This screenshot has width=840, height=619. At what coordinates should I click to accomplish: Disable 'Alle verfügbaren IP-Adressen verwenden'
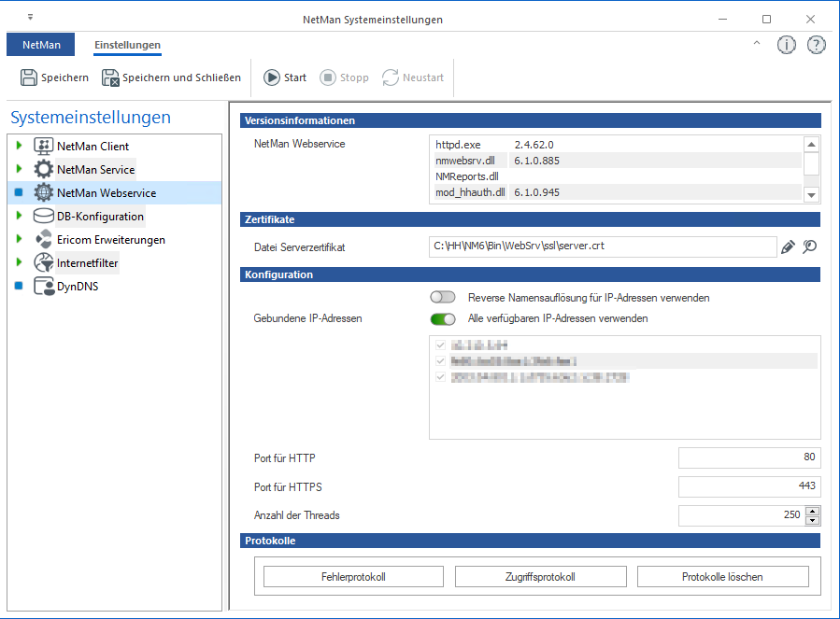point(442,318)
